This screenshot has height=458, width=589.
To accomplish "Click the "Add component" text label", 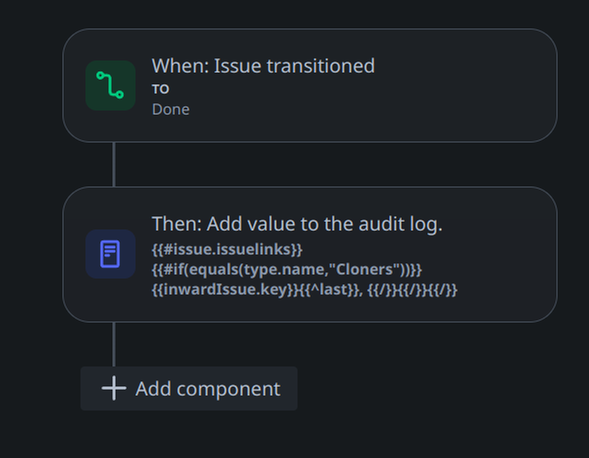I will (208, 389).
